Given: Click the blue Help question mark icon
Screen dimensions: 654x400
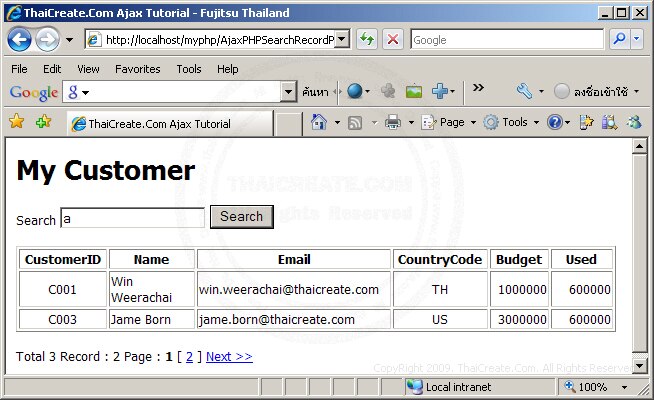Looking at the screenshot, I should click(x=555, y=123).
